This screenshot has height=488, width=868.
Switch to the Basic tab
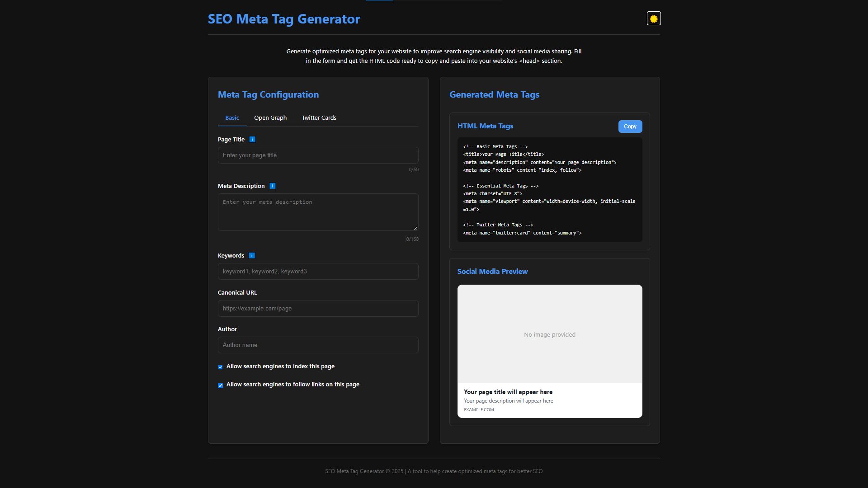232,118
